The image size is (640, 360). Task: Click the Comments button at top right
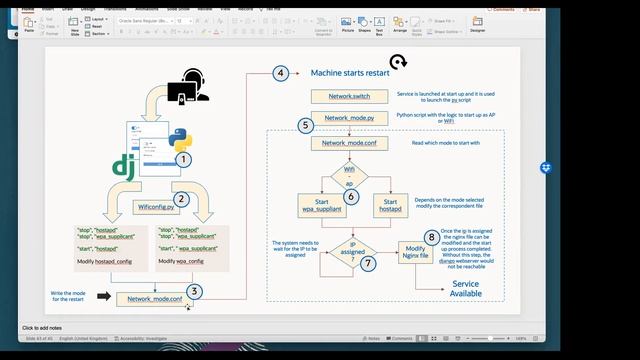pos(501,9)
